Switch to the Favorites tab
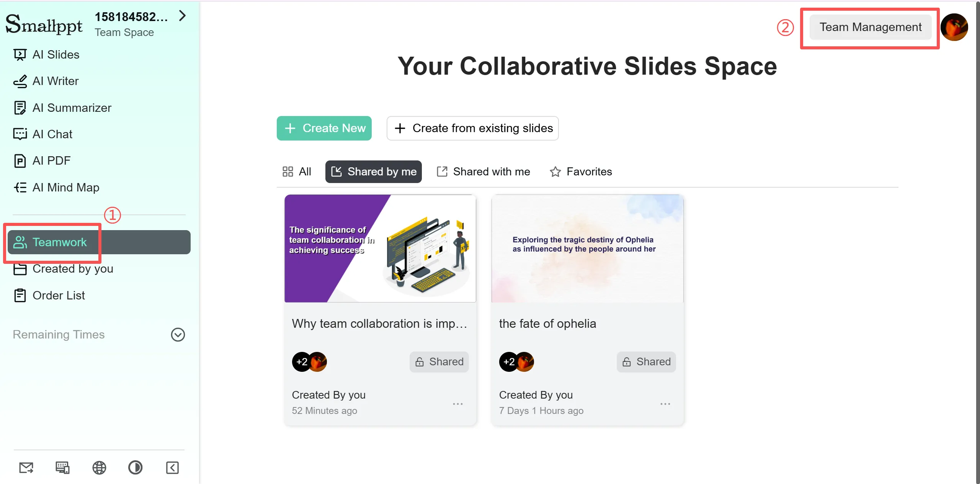This screenshot has height=484, width=980. pos(581,172)
